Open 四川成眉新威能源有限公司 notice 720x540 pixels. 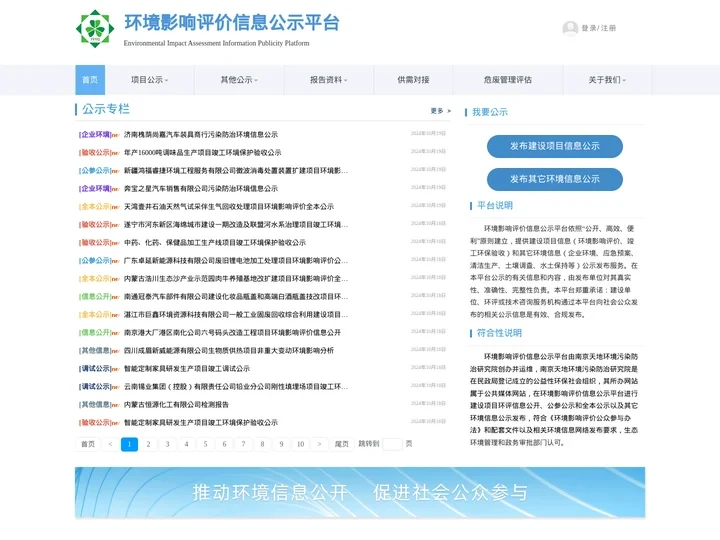(x=229, y=350)
